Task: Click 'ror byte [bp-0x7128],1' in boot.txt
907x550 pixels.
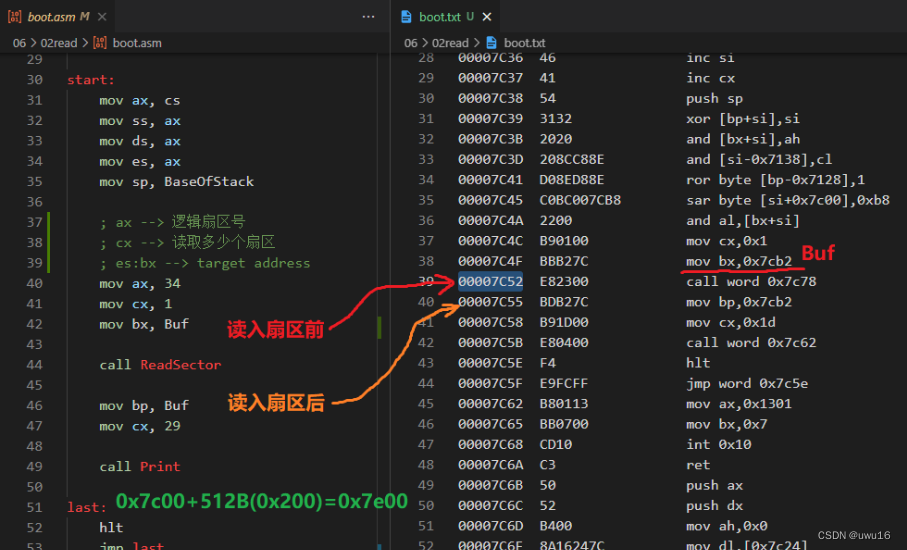Action: [775, 180]
